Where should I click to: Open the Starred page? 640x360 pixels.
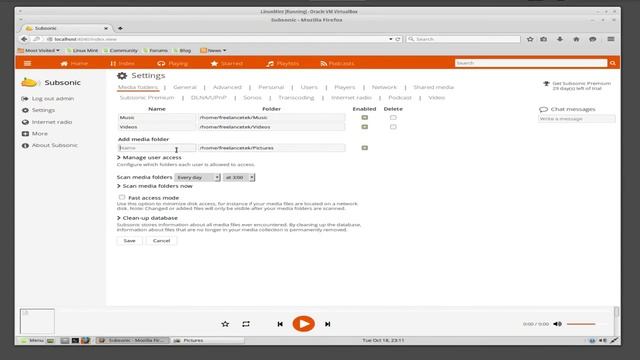tap(227, 64)
